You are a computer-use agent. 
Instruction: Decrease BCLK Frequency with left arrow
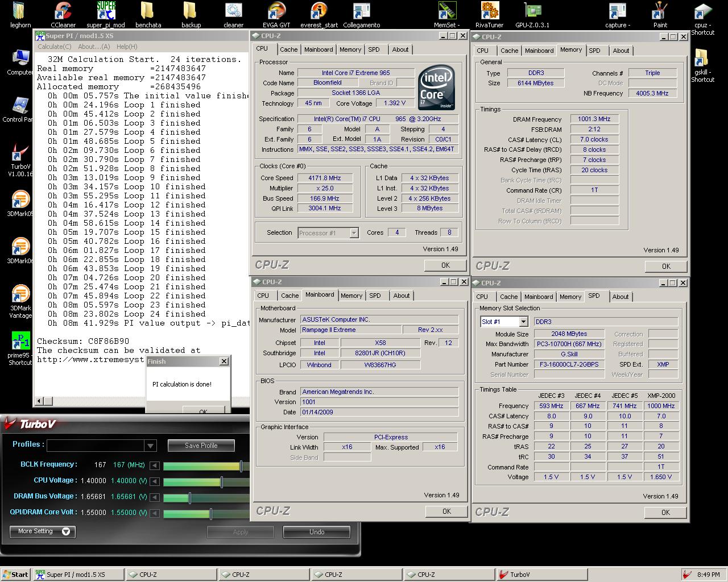click(154, 465)
